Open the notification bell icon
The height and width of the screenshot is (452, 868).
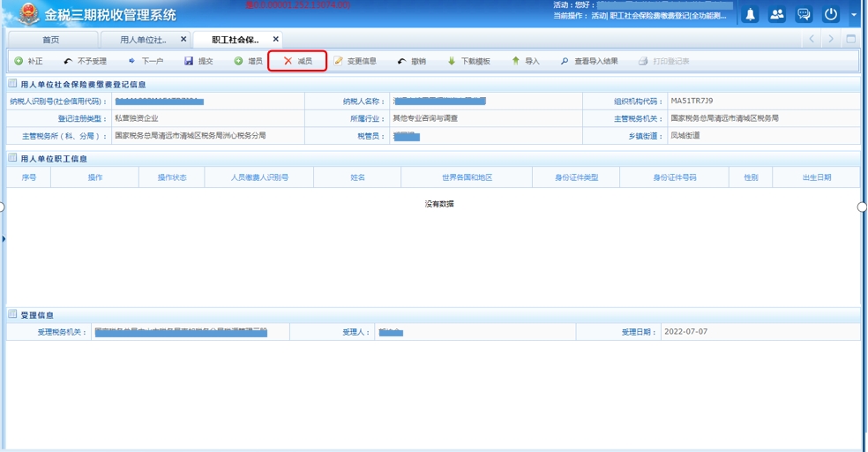pyautogui.click(x=751, y=14)
